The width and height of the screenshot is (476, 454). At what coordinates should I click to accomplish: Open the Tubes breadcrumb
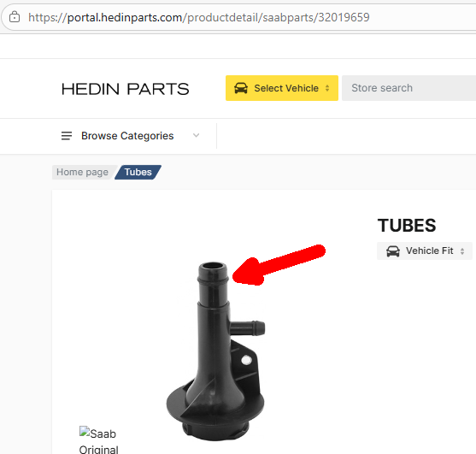click(138, 172)
